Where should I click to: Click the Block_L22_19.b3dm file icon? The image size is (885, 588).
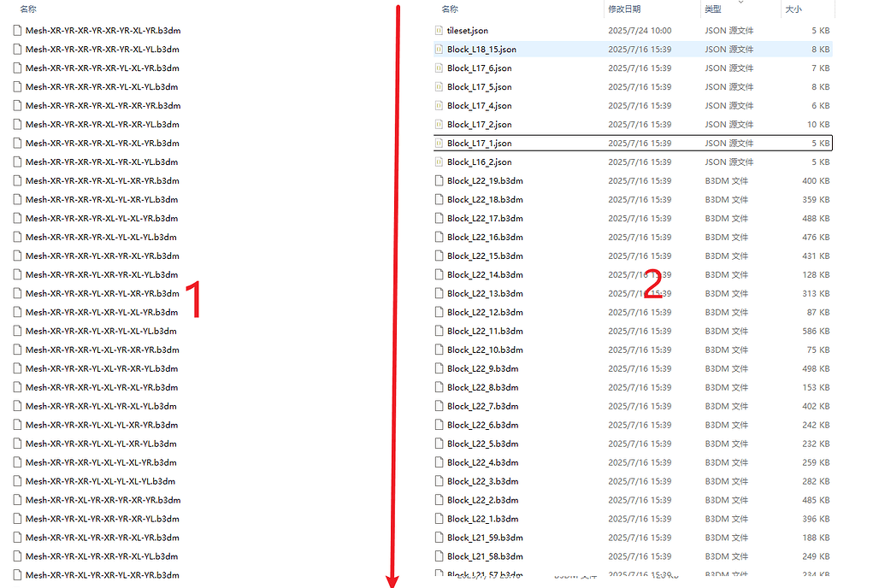(440, 181)
